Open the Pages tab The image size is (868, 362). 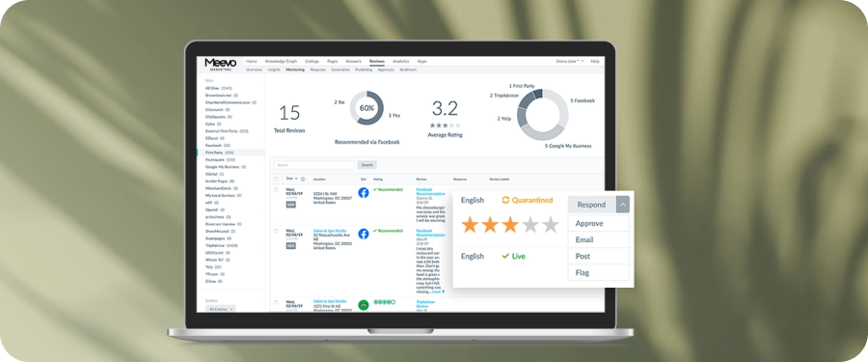(333, 61)
